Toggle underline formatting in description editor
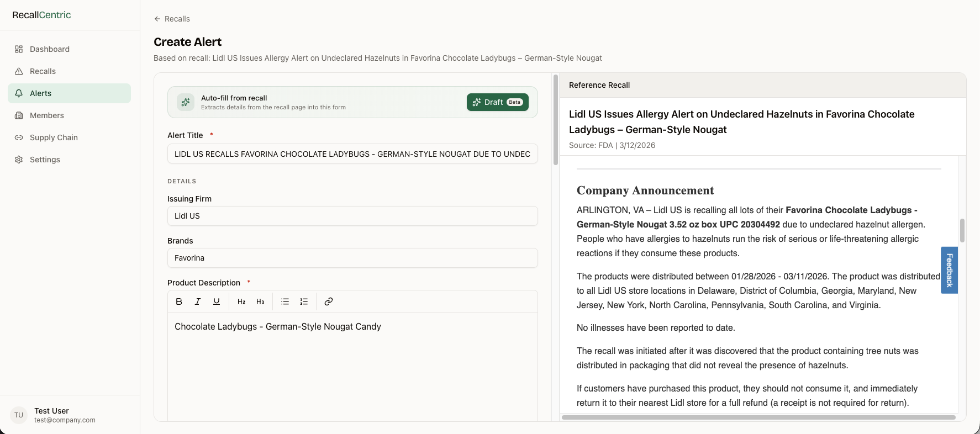The width and height of the screenshot is (980, 434). click(x=217, y=301)
